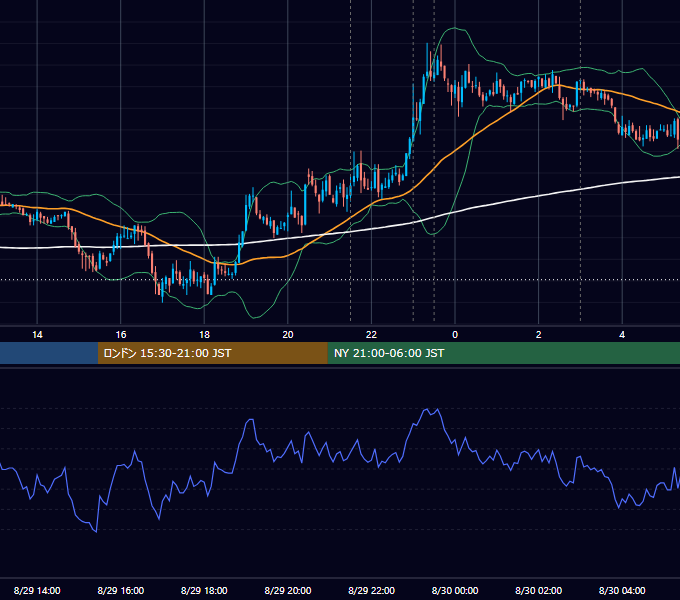Click the 8/30 04:00 date label
Viewport: 680px width, 600px height.
point(622,590)
